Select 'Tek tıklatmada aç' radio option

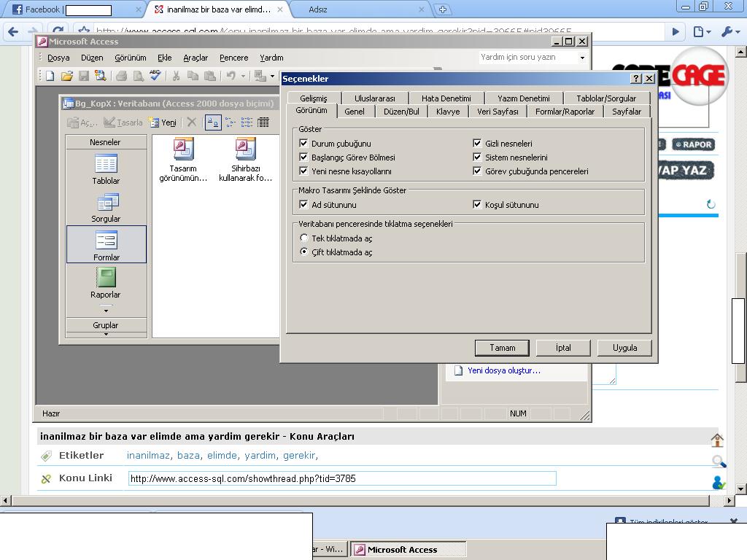point(304,238)
